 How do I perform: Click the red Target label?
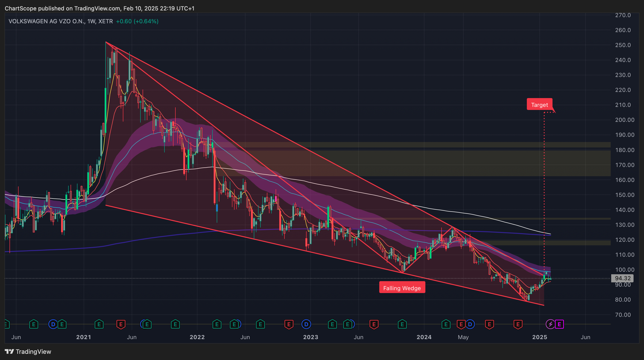[539, 105]
